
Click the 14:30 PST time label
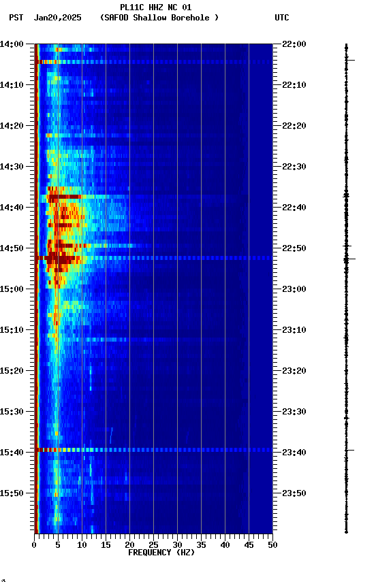12,167
